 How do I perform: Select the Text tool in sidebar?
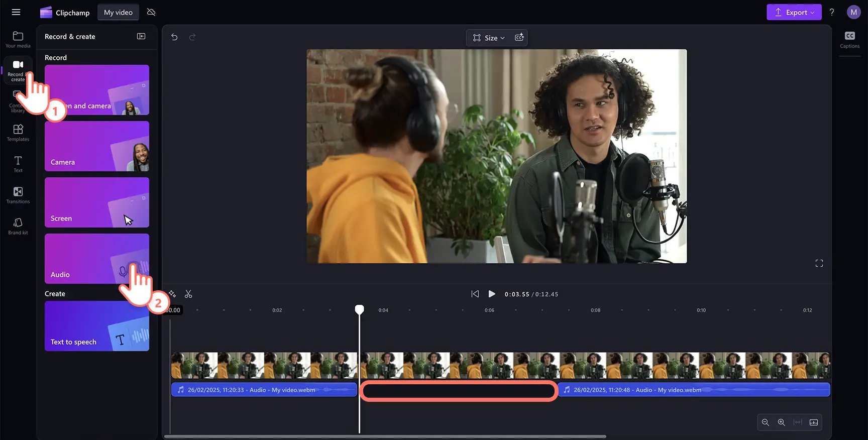(x=18, y=164)
